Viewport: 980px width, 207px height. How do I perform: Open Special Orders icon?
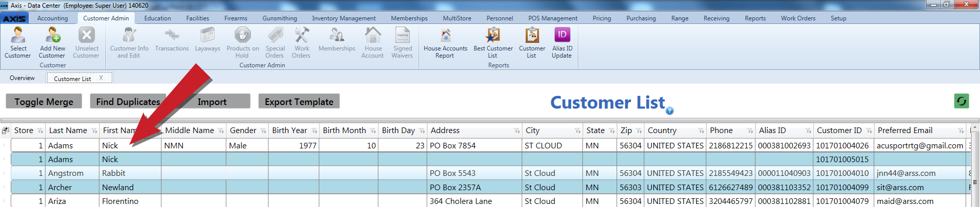(x=275, y=42)
